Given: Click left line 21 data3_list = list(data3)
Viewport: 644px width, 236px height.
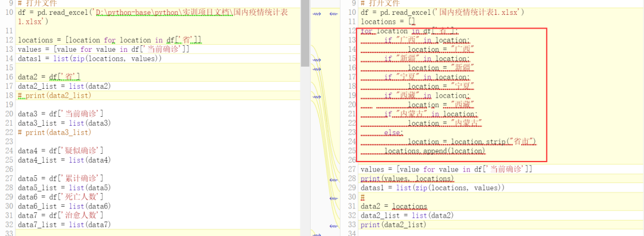Looking at the screenshot, I should 64,123.
